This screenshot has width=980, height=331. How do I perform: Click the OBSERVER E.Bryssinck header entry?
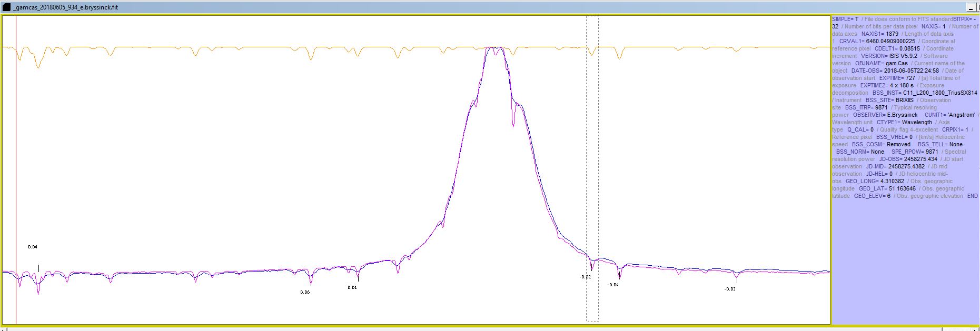click(x=902, y=115)
